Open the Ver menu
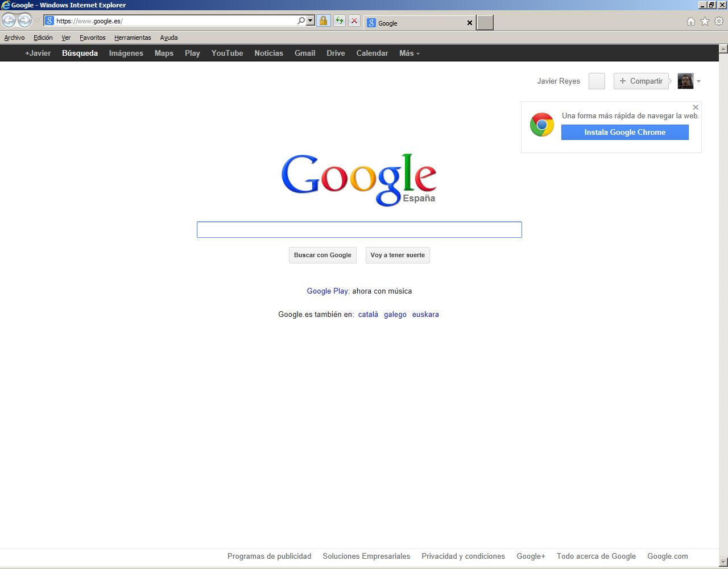The width and height of the screenshot is (728, 569). tap(66, 38)
